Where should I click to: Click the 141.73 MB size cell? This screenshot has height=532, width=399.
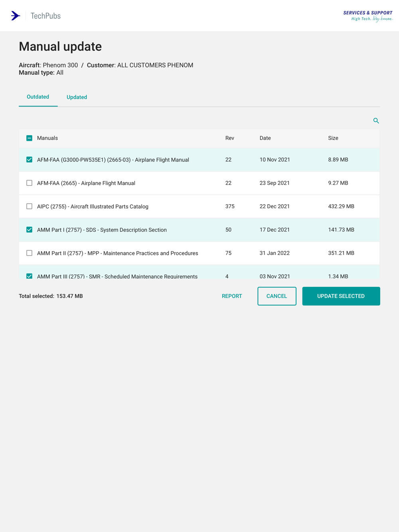pyautogui.click(x=341, y=230)
